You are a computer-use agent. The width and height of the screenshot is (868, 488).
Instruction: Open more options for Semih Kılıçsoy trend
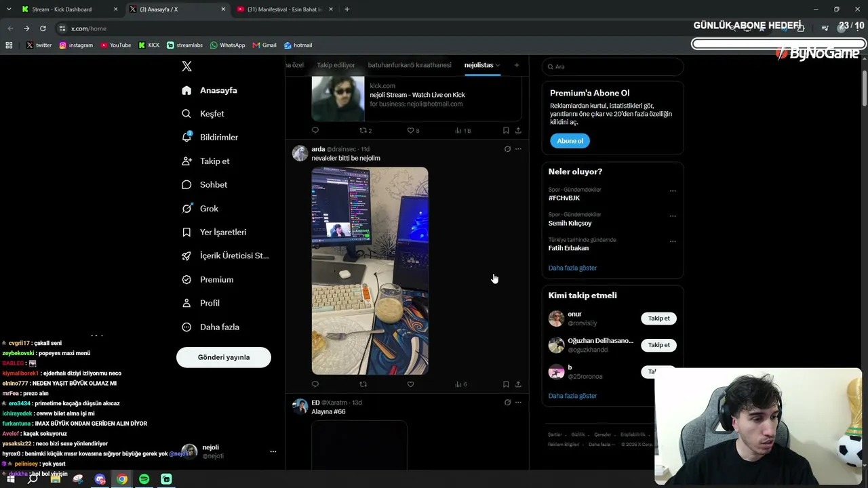pos(673,216)
